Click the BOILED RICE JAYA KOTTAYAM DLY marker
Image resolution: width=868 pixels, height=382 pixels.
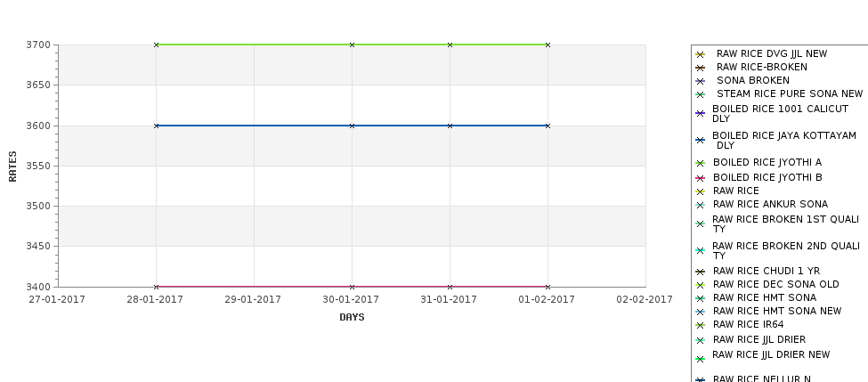click(x=701, y=140)
